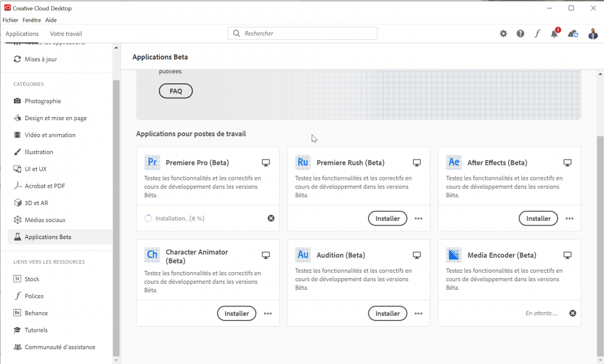604x364 pixels.
Task: Open more options for Audition (Beta)
Action: (419, 313)
